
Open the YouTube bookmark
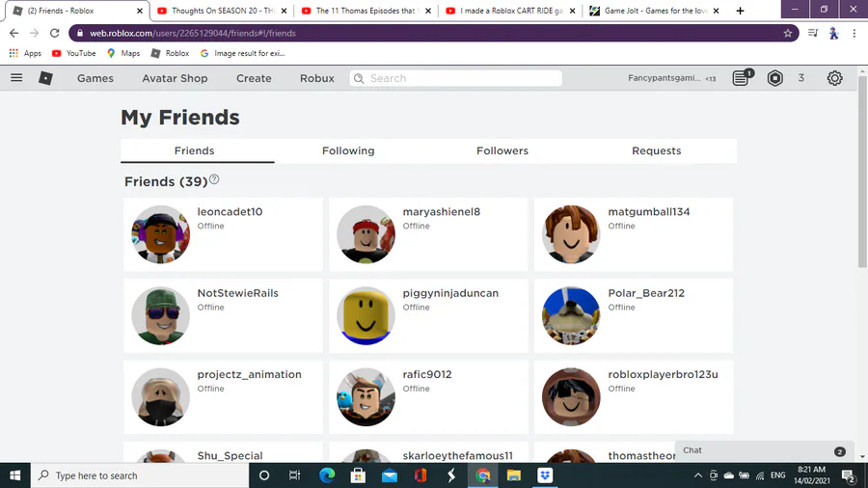coord(73,53)
